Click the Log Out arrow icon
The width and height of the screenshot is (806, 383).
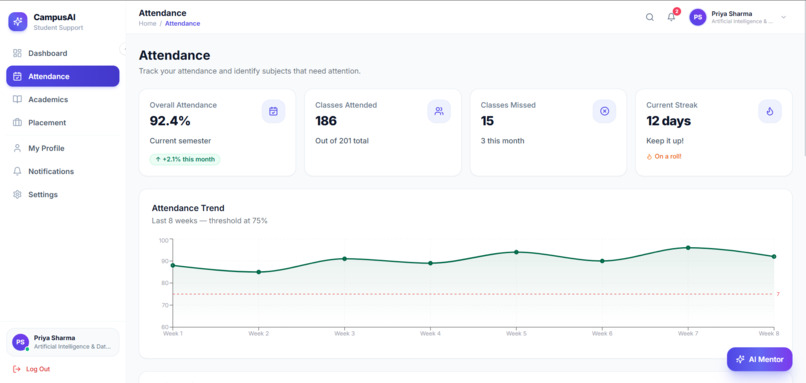click(x=16, y=369)
